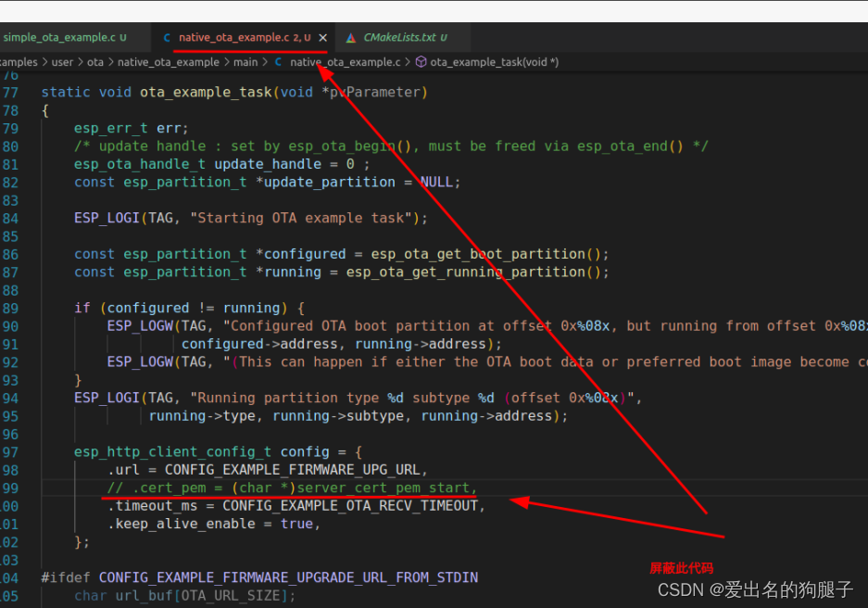Open the 'main' breadcrumb dropdown
Viewport: 868px width, 608px height.
click(245, 61)
